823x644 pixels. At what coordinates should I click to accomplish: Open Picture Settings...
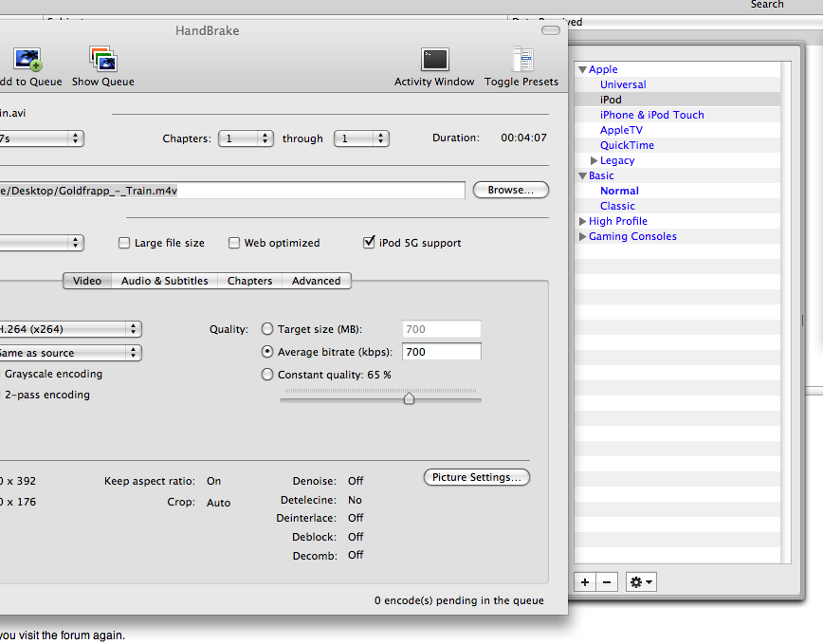(477, 477)
